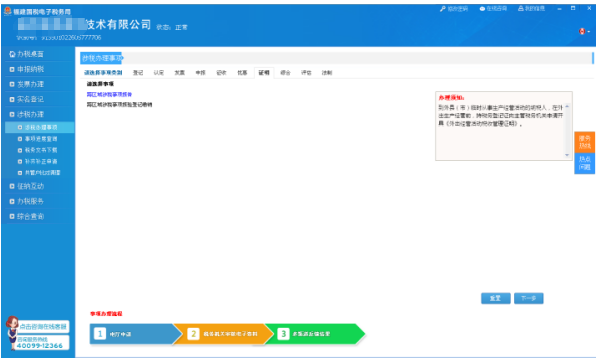Open 税务文书下载 submenu item
605x360 pixels.
[38, 150]
